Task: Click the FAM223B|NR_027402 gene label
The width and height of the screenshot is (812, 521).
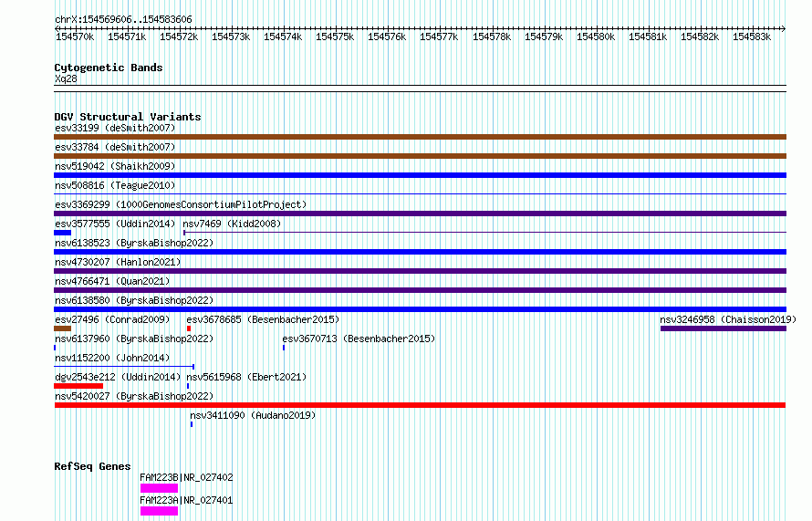Action: pyautogui.click(x=186, y=477)
